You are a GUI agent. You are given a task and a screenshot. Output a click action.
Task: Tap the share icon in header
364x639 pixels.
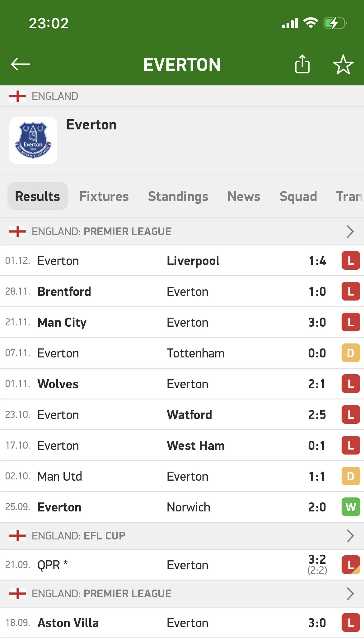(x=302, y=64)
